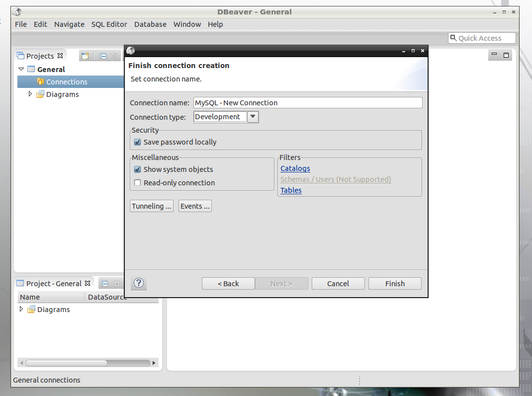Open Events settings

pyautogui.click(x=195, y=206)
